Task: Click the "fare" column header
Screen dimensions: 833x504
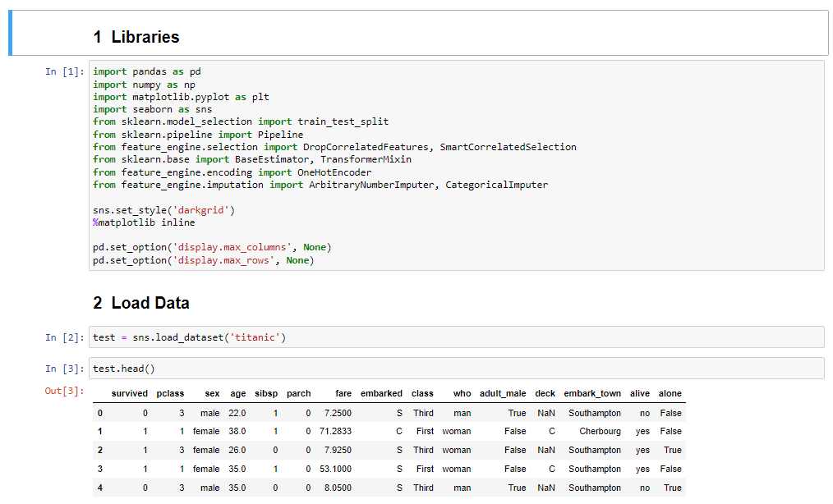Action: click(343, 393)
